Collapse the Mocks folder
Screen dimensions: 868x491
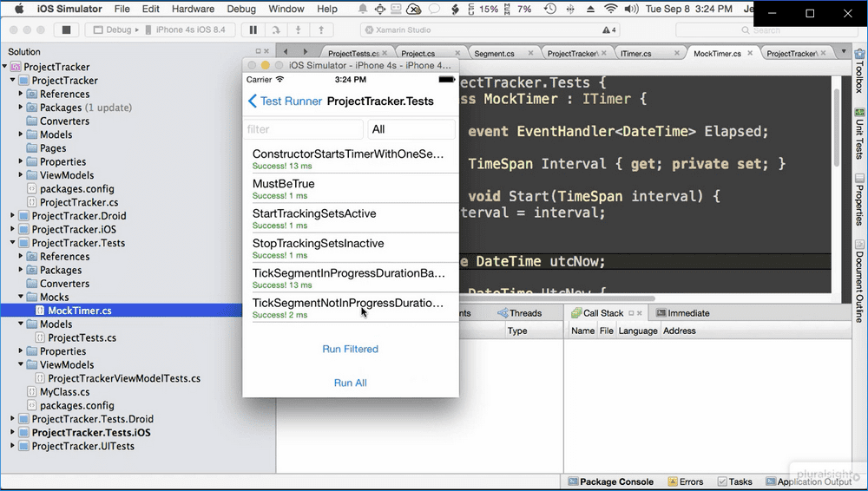coord(21,298)
